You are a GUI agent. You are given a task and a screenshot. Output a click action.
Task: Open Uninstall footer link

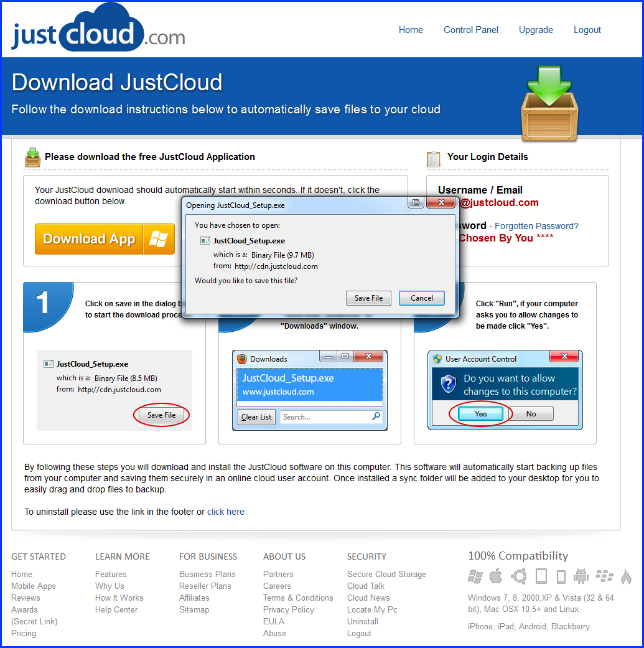[362, 622]
